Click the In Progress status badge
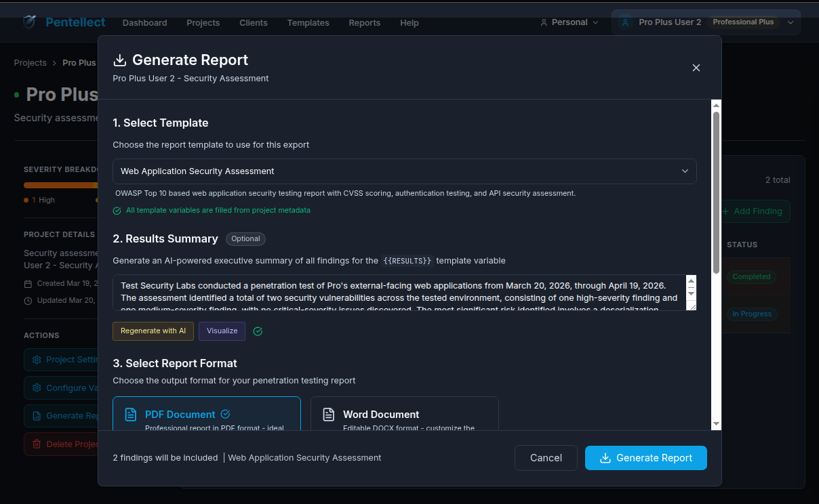This screenshot has height=504, width=819. point(751,314)
